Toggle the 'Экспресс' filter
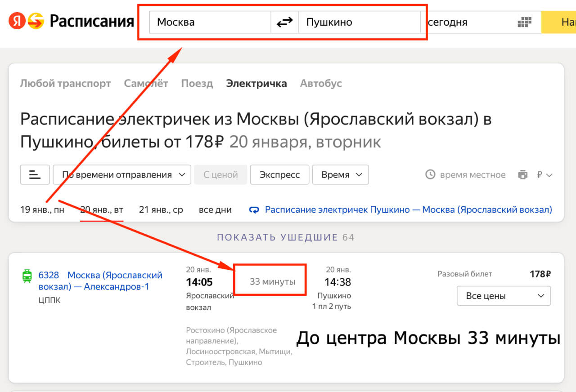The width and height of the screenshot is (576, 392). click(279, 175)
